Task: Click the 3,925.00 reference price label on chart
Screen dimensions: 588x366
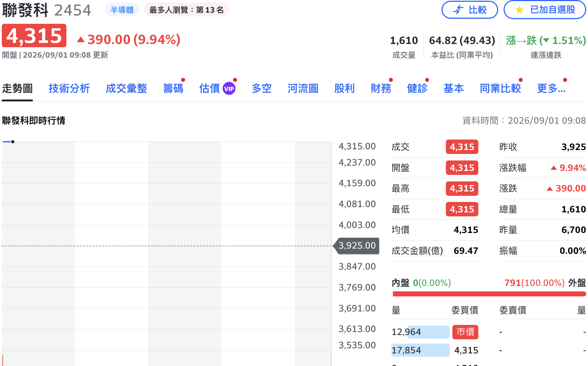Action: pyautogui.click(x=357, y=246)
